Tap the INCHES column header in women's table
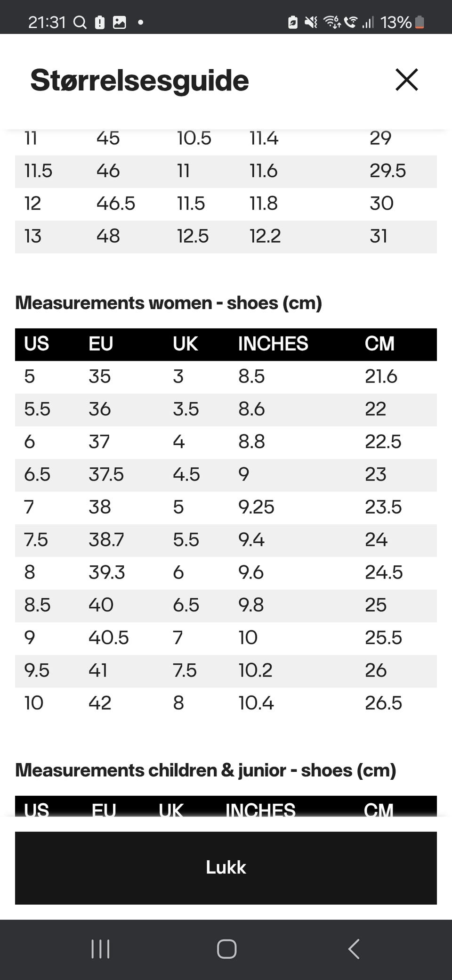Image resolution: width=452 pixels, height=980 pixels. 273,344
